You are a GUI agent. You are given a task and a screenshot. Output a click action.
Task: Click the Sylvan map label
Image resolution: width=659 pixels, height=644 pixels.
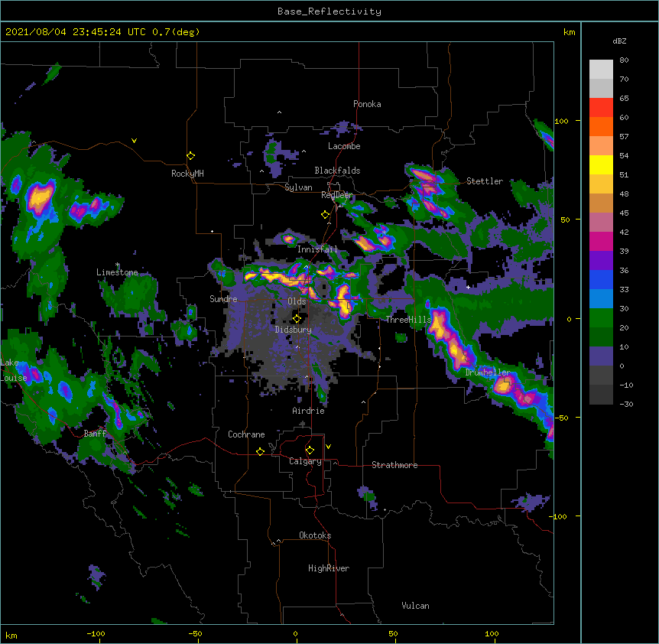pyautogui.click(x=298, y=187)
